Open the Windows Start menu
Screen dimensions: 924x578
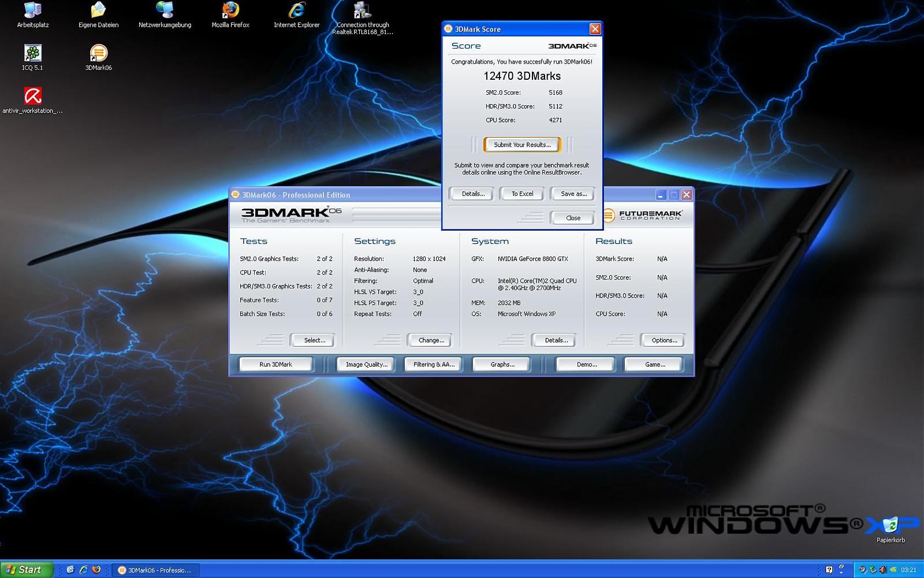point(27,570)
